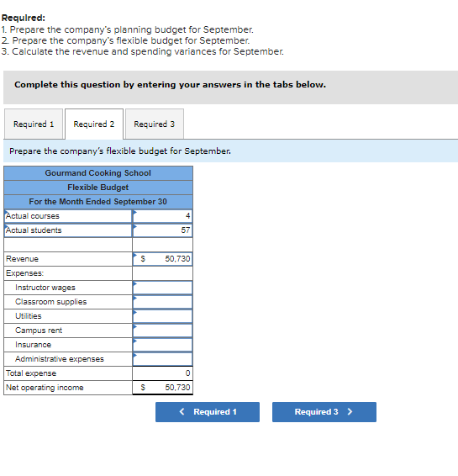The image size is (458, 476).
Task: Click the Campus rent label
Action: (x=39, y=331)
